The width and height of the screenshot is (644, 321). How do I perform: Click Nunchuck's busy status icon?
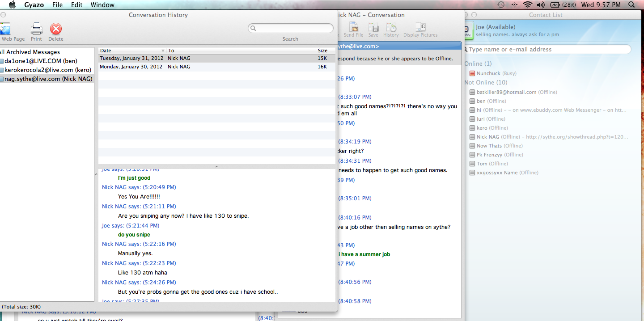pyautogui.click(x=472, y=73)
